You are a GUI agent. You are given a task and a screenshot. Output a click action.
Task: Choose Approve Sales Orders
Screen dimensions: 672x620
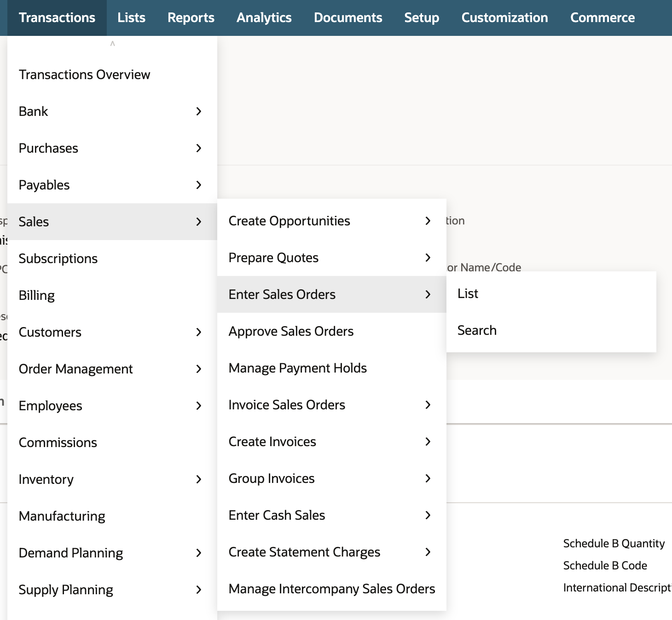[x=332, y=331]
